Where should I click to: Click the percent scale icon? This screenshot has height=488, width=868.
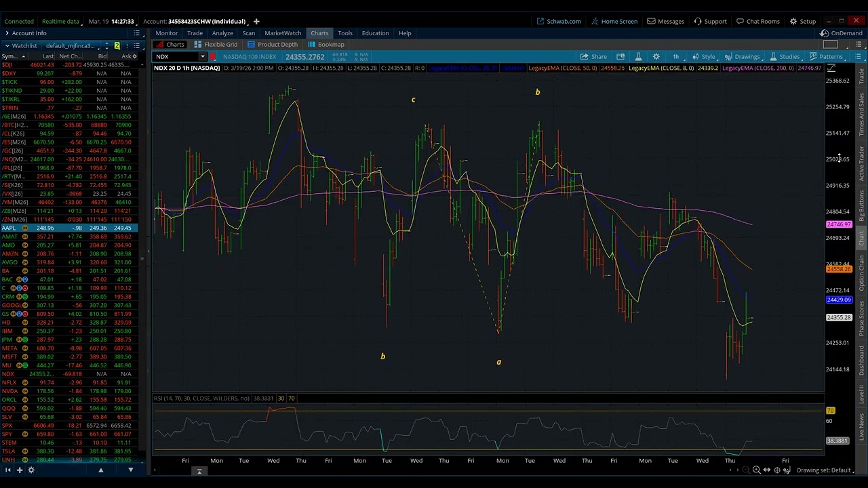click(787, 470)
